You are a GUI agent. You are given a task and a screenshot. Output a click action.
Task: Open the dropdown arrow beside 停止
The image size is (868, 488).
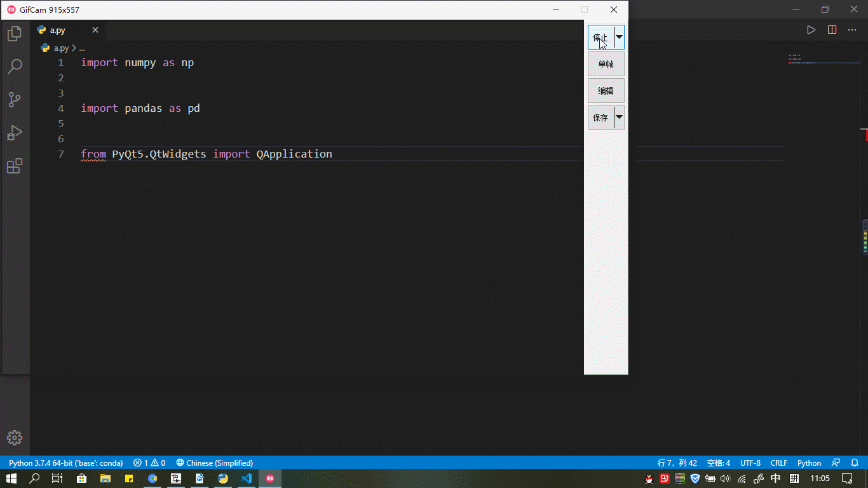[619, 37]
